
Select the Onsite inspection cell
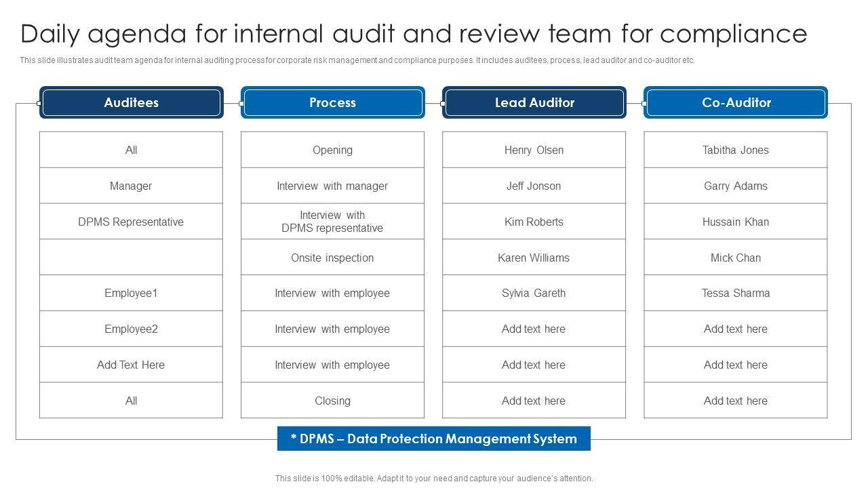pos(332,257)
